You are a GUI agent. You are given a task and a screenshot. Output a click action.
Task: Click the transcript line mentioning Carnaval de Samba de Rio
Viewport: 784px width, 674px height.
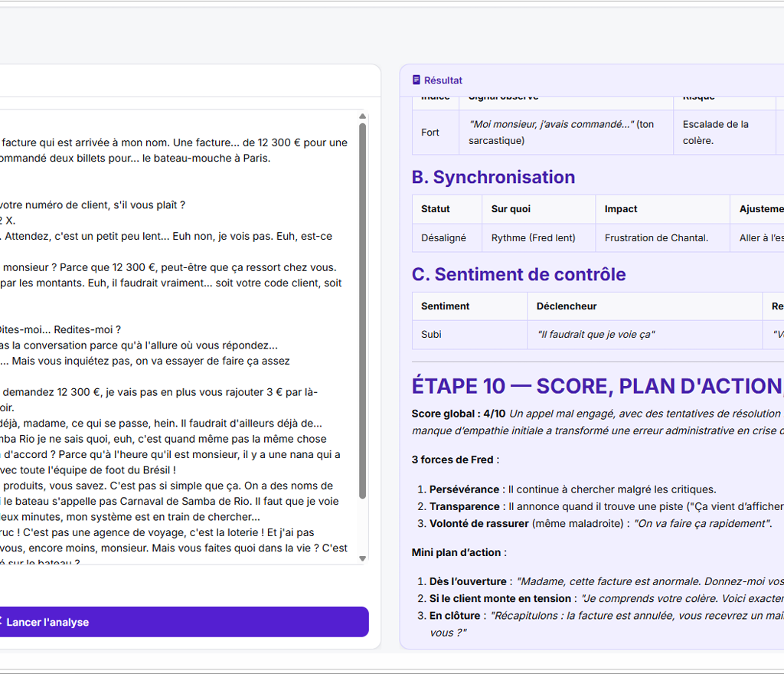tap(170, 501)
